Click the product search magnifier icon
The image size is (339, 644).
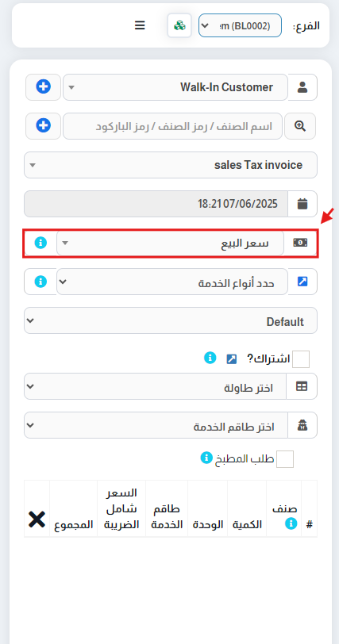click(x=300, y=126)
